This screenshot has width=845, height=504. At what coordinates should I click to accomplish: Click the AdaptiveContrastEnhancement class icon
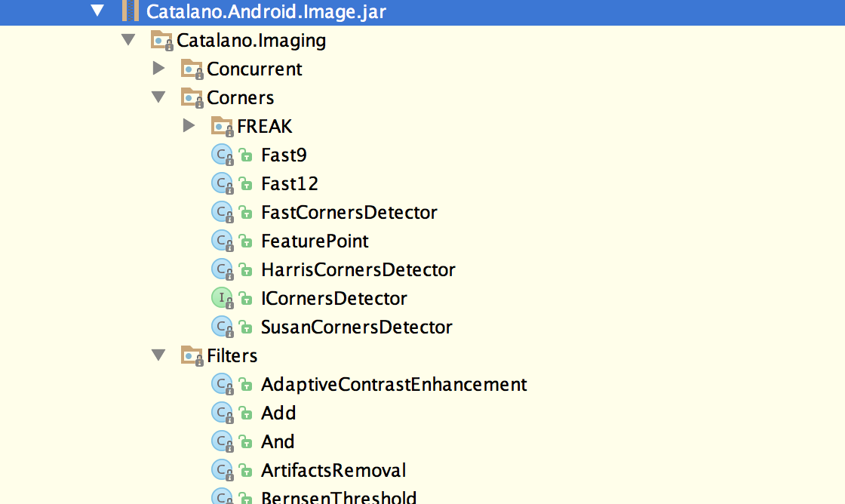tap(222, 385)
